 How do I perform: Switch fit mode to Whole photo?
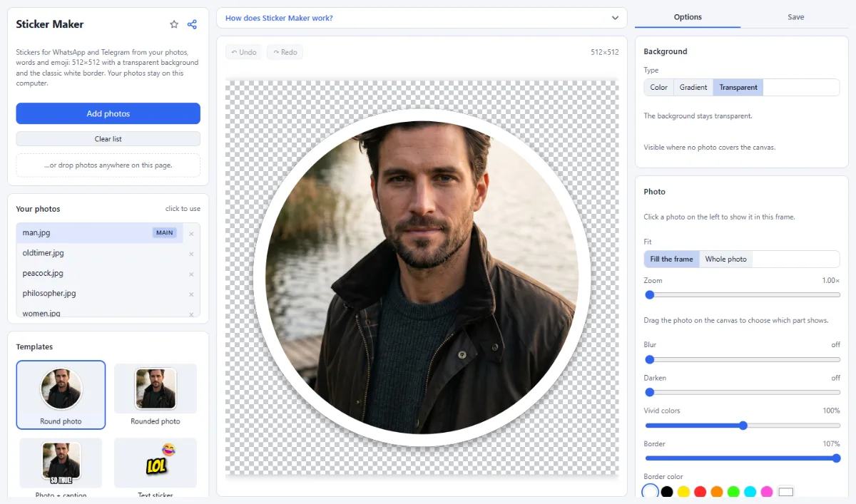tap(725, 259)
